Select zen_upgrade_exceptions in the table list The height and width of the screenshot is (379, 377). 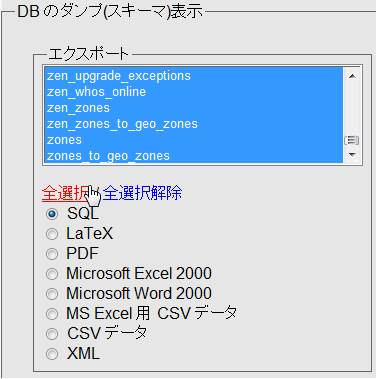tap(193, 76)
